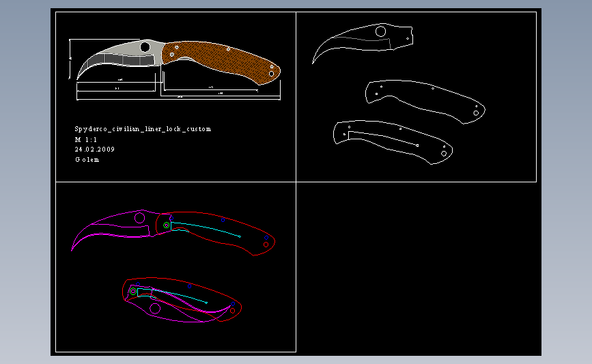The height and width of the screenshot is (364, 592).
Task: Select the folded knife assembly drawing
Action: [x=182, y=300]
